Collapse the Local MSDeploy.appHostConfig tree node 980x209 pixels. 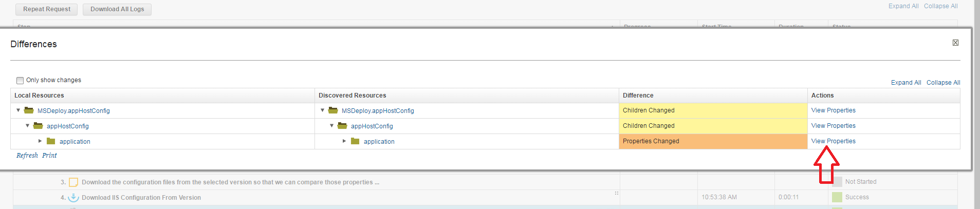coord(19,110)
